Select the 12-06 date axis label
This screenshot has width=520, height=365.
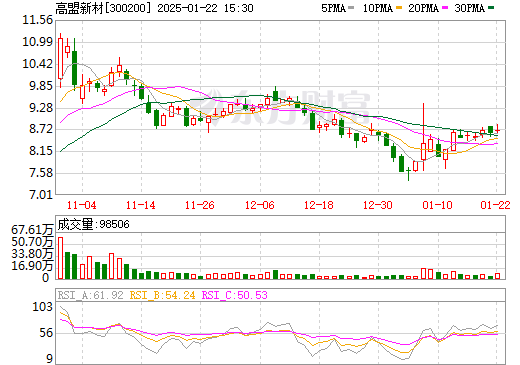pos(260,205)
